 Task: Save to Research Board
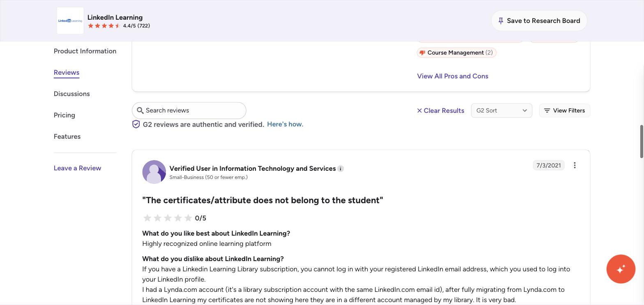539,21
